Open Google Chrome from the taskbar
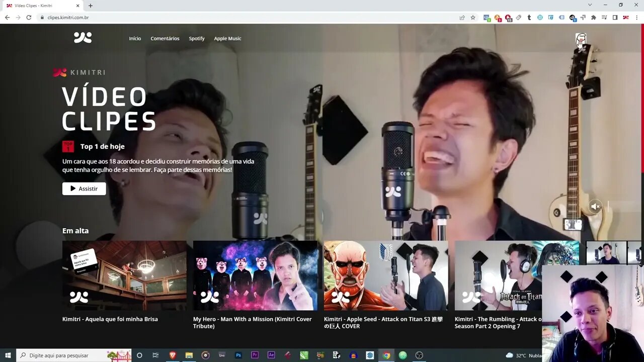 (x=386, y=355)
